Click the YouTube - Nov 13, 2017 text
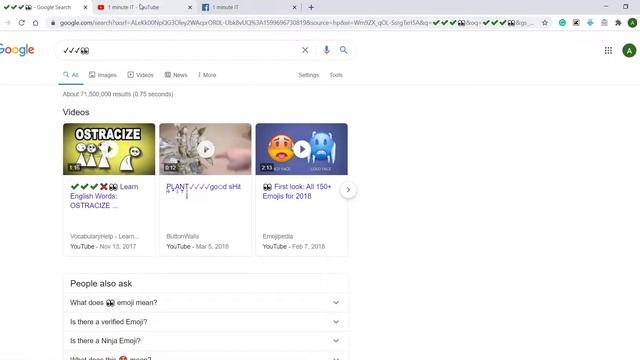This screenshot has width=640, height=360. pyautogui.click(x=103, y=247)
